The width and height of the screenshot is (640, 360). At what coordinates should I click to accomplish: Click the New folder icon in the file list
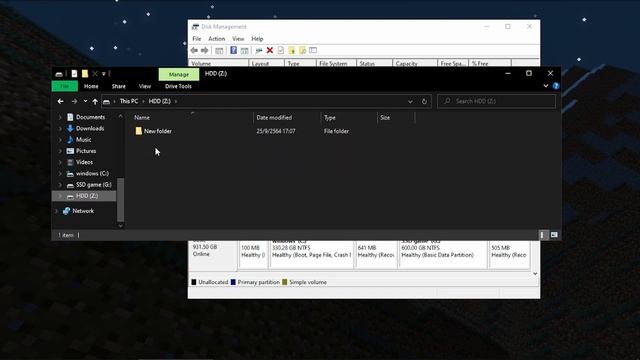click(x=139, y=131)
